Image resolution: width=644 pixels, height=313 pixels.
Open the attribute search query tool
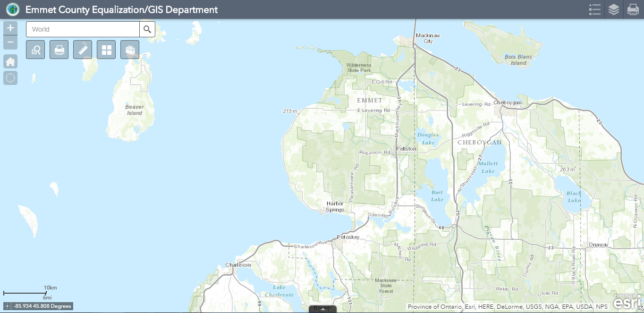(x=35, y=49)
